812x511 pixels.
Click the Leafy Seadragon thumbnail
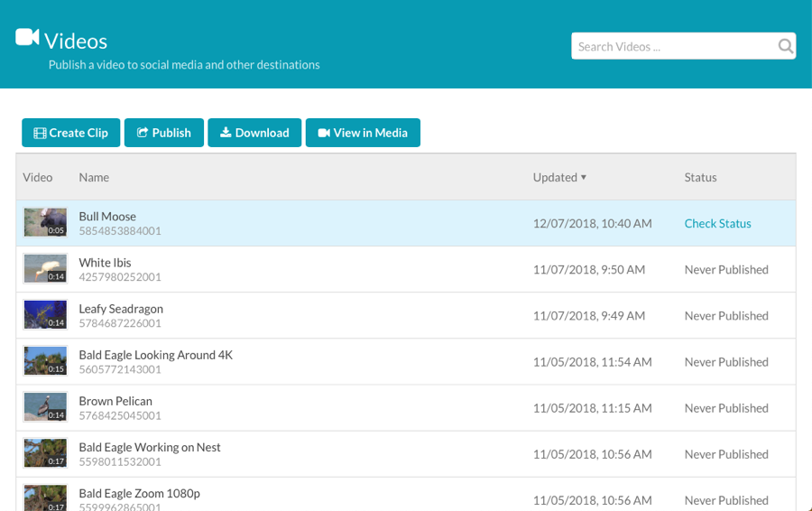[45, 315]
